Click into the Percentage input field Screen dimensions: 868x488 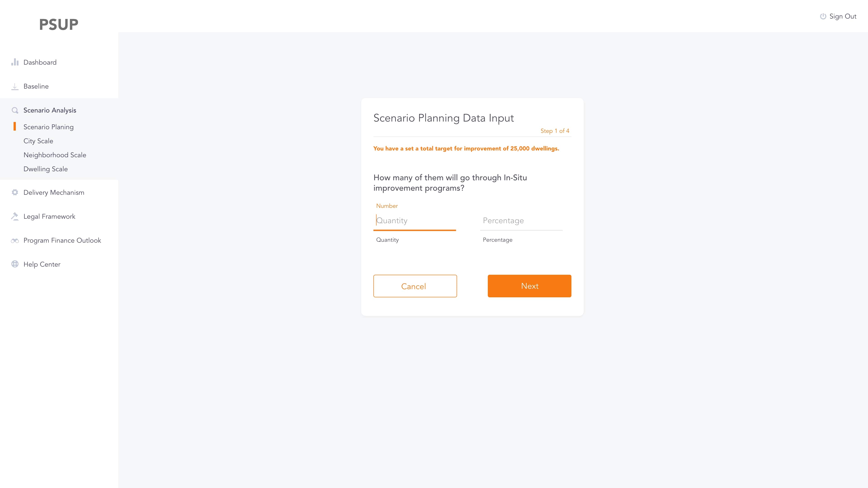521,221
